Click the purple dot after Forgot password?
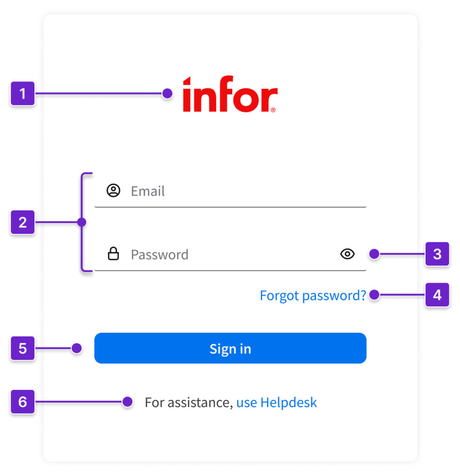Viewport: 460px width, 476px height. (x=374, y=295)
